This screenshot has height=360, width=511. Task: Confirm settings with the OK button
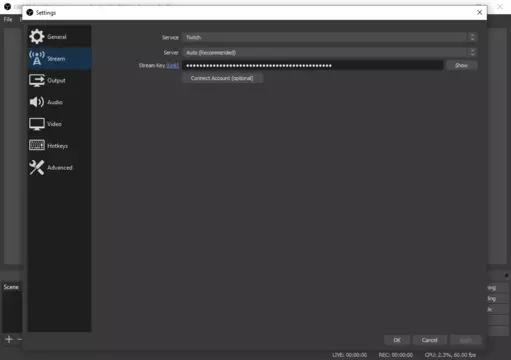(397, 340)
